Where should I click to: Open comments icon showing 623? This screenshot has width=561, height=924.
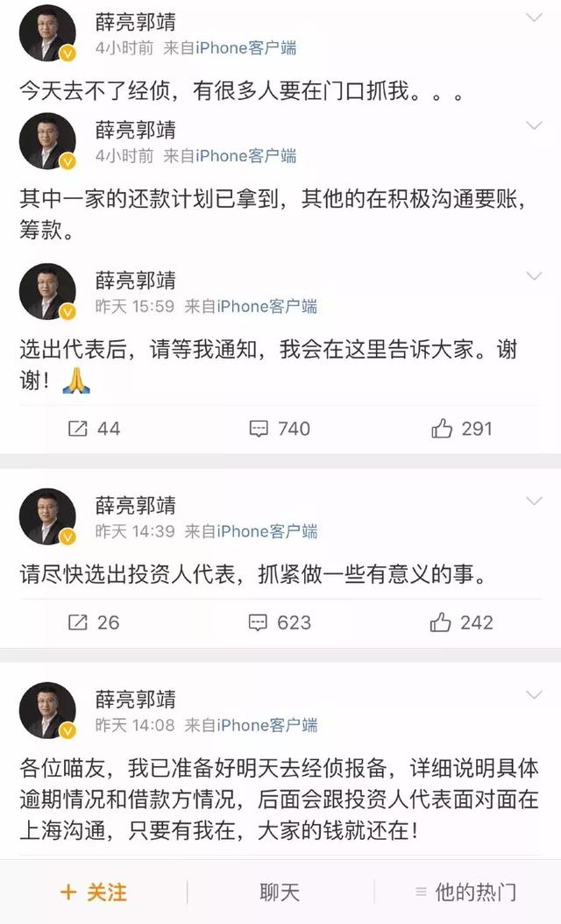[258, 622]
